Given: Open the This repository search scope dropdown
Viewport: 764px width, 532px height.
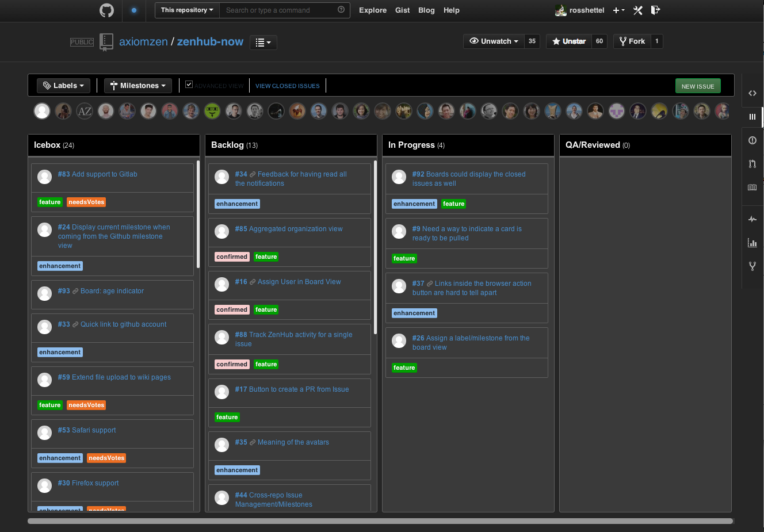Looking at the screenshot, I should point(187,10).
